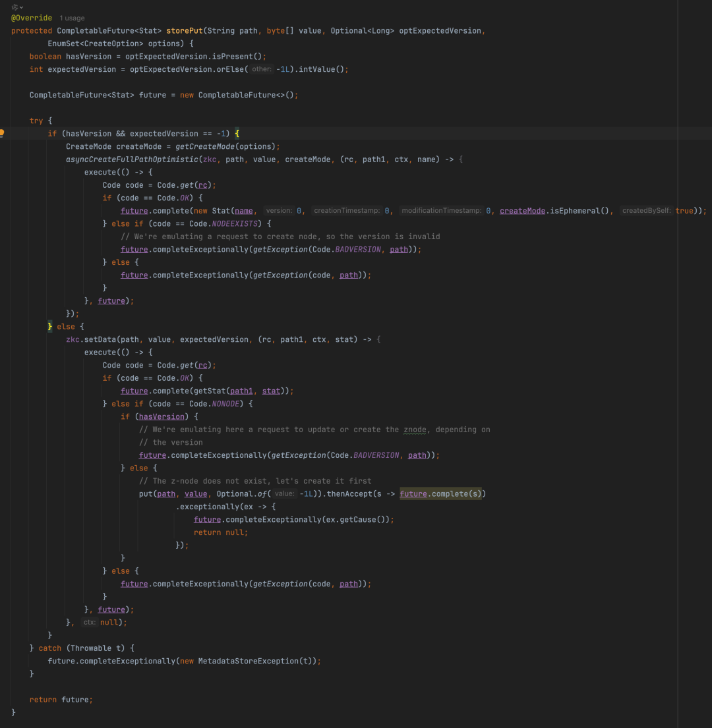This screenshot has height=728, width=712.
Task: Click asyncCreateFullPathOptimistic method call
Action: (x=132, y=159)
